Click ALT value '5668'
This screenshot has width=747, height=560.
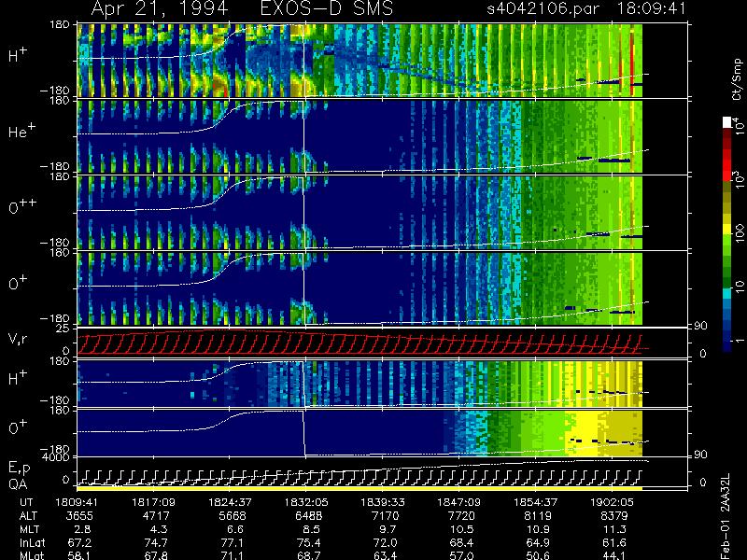(x=232, y=516)
